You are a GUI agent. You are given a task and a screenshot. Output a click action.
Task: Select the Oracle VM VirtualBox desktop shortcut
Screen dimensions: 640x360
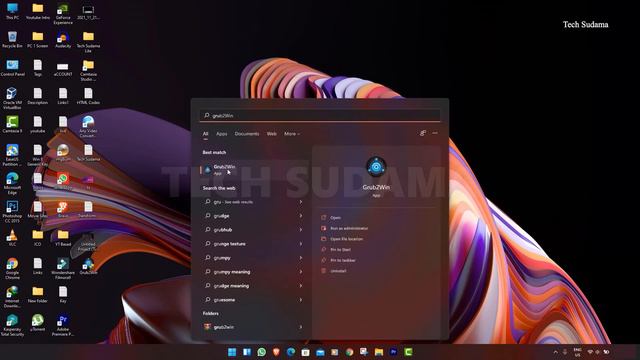click(x=12, y=98)
